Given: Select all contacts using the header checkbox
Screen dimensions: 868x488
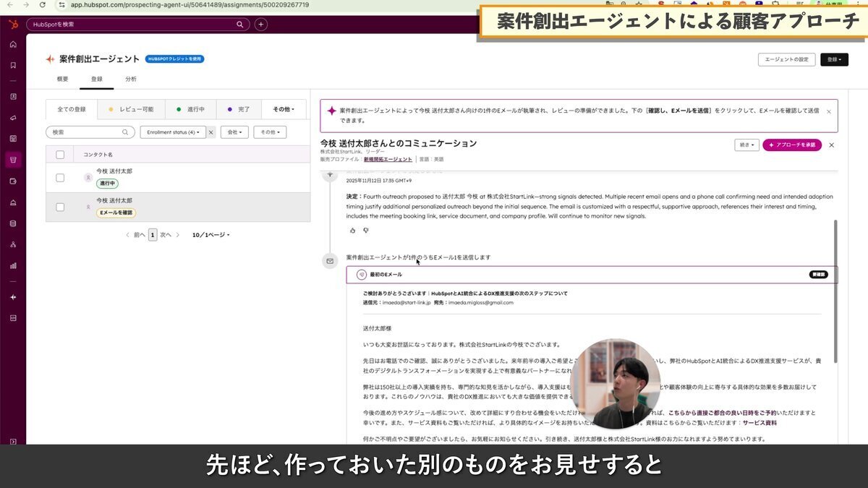Looking at the screenshot, I should click(60, 154).
